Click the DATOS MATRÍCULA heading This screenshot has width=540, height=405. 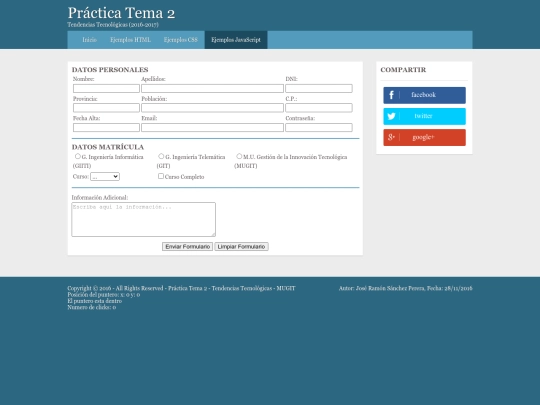[x=108, y=147]
